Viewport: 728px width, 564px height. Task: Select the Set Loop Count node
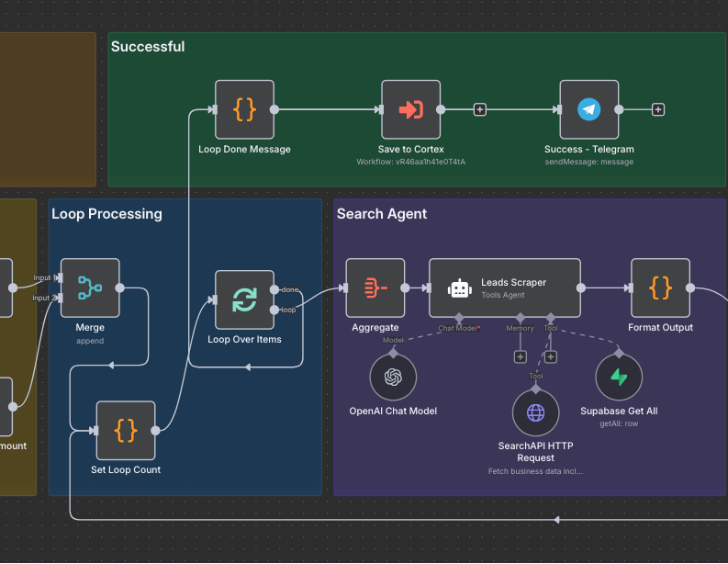126,430
